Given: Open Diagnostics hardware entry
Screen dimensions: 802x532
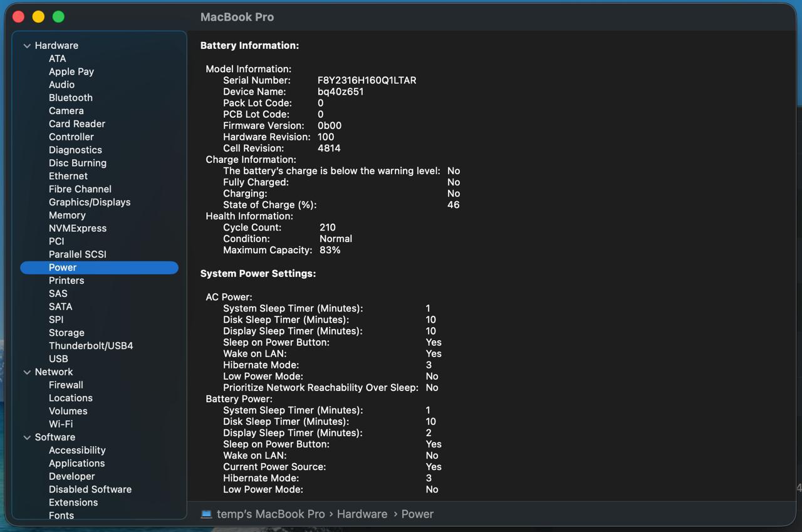Looking at the screenshot, I should tap(75, 150).
